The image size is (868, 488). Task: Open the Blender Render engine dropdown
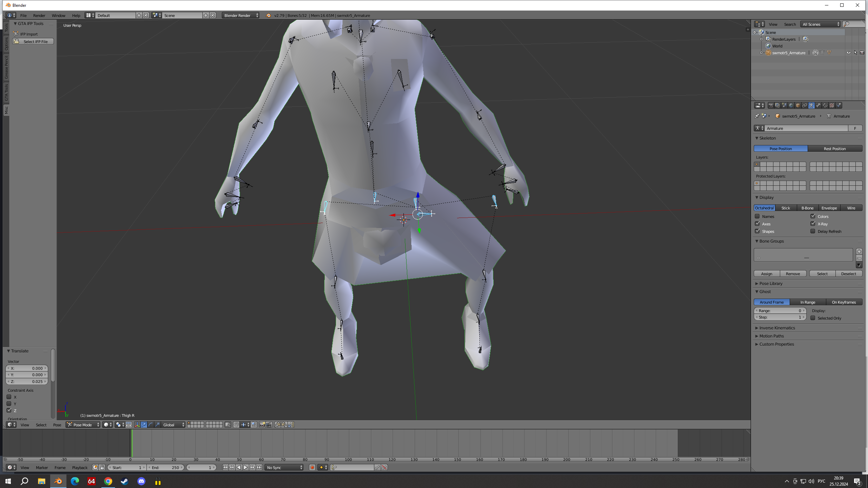(241, 15)
